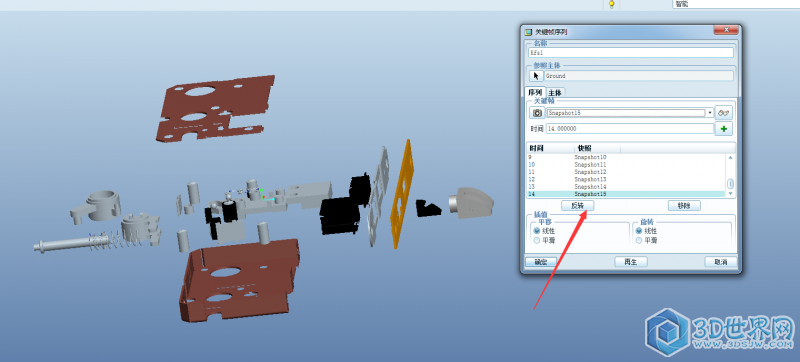Click the reference body selection arrow icon
Screen dimensions: 800x362
pyautogui.click(x=536, y=76)
